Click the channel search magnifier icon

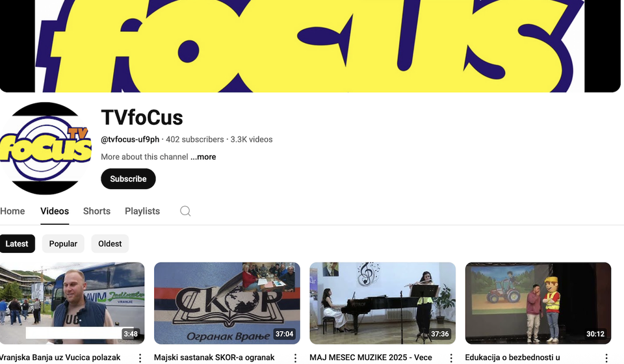(x=185, y=211)
